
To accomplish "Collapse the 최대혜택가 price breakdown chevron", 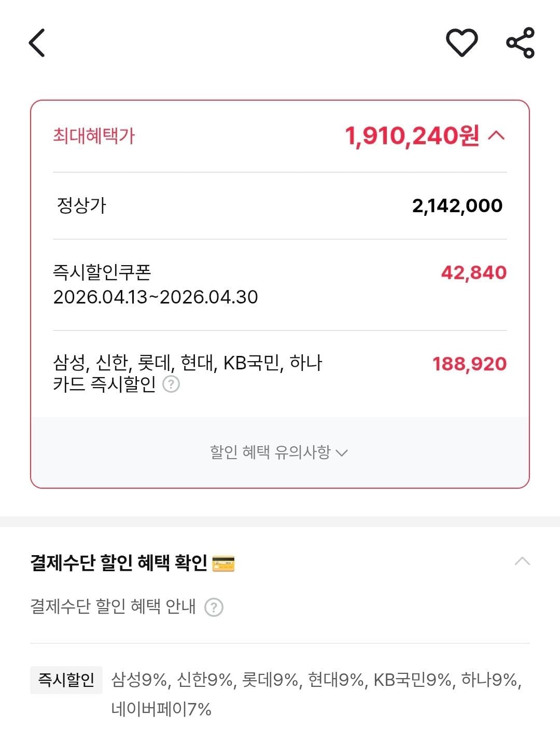I will [496, 136].
